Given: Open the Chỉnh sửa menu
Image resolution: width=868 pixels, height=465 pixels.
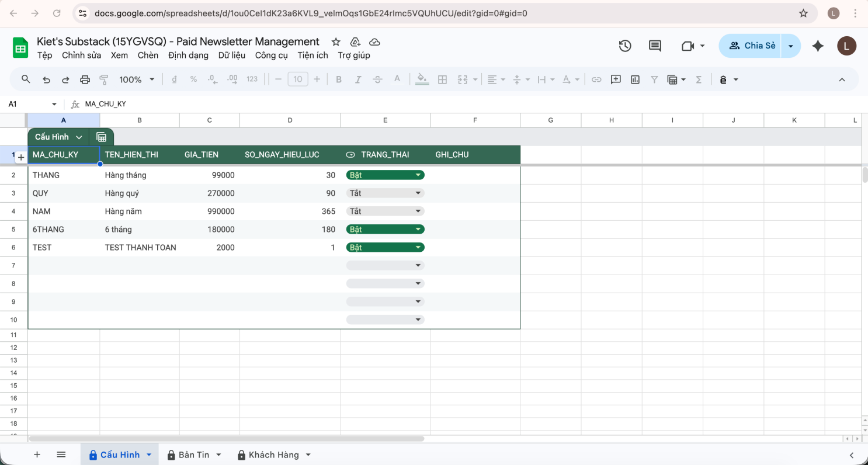Looking at the screenshot, I should click(x=81, y=55).
